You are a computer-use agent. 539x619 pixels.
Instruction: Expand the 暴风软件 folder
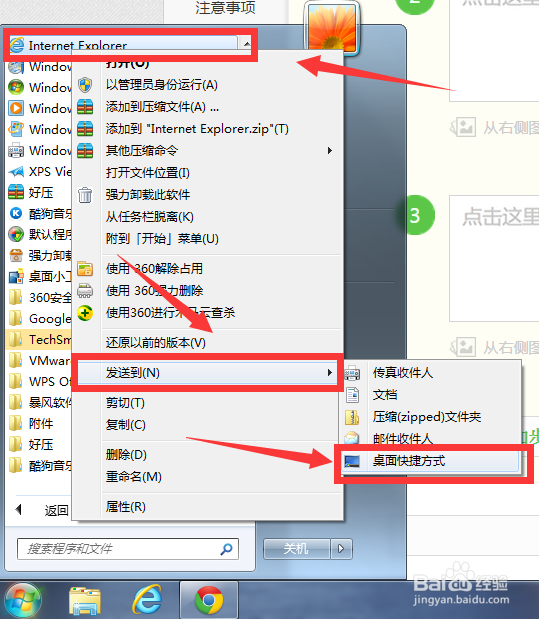pos(39,403)
